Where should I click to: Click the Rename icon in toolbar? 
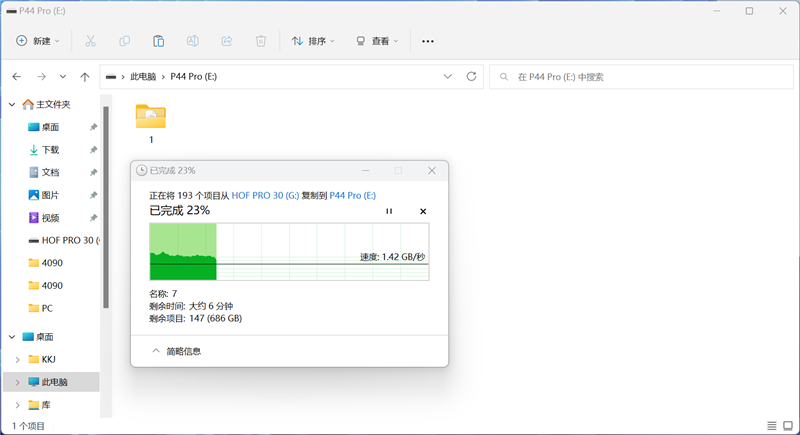pyautogui.click(x=193, y=41)
